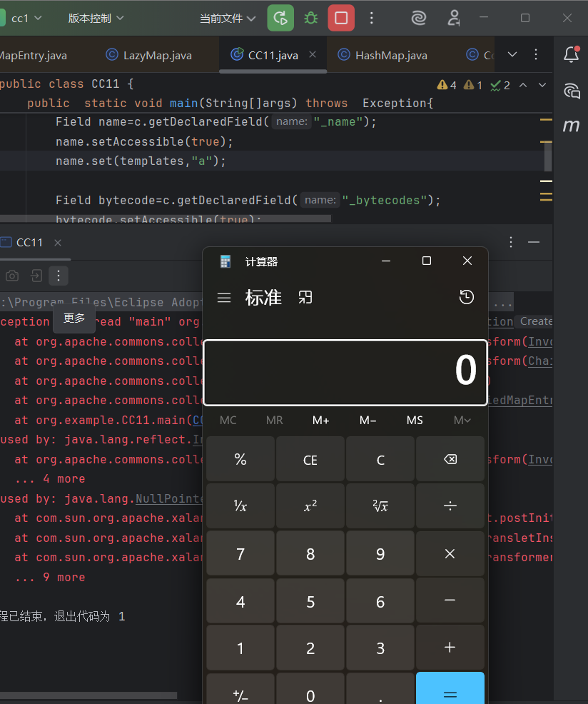Switch to the HashMap.java editor tab
This screenshot has width=588, height=704.
point(382,55)
